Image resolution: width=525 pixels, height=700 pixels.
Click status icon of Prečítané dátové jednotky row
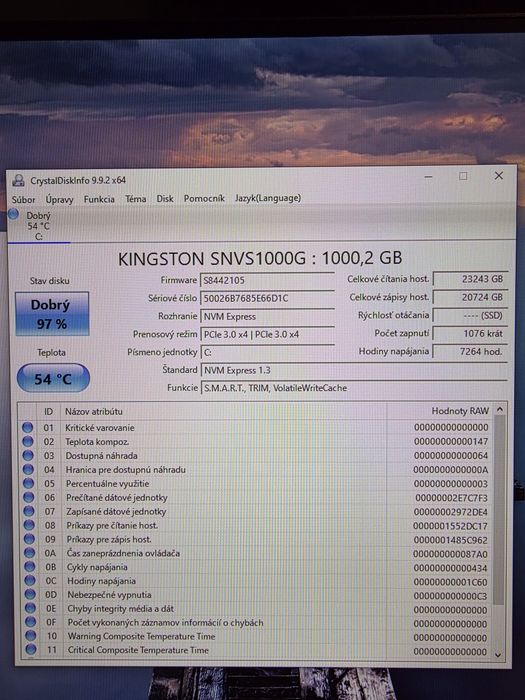coord(29,497)
